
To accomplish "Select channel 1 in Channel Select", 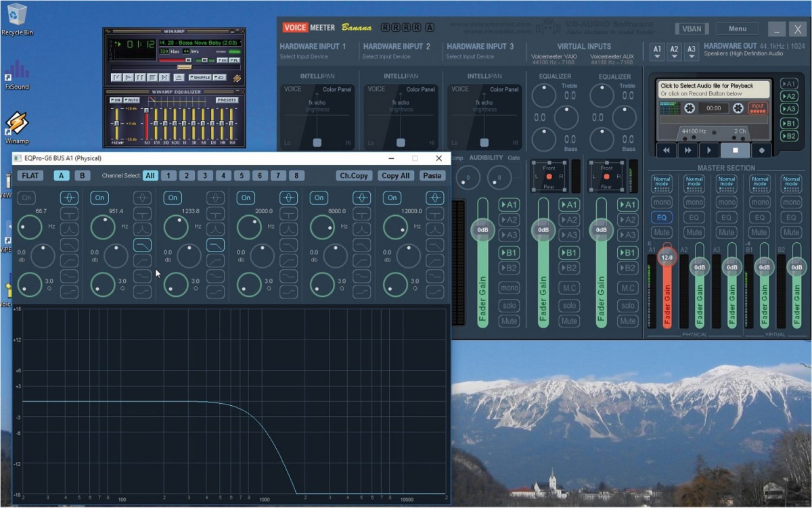I will (168, 176).
